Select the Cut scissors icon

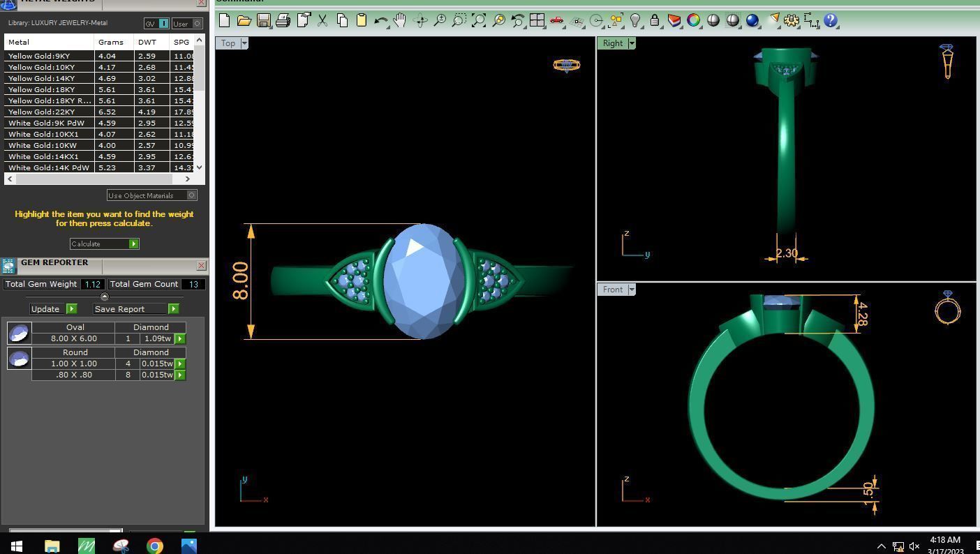click(322, 21)
